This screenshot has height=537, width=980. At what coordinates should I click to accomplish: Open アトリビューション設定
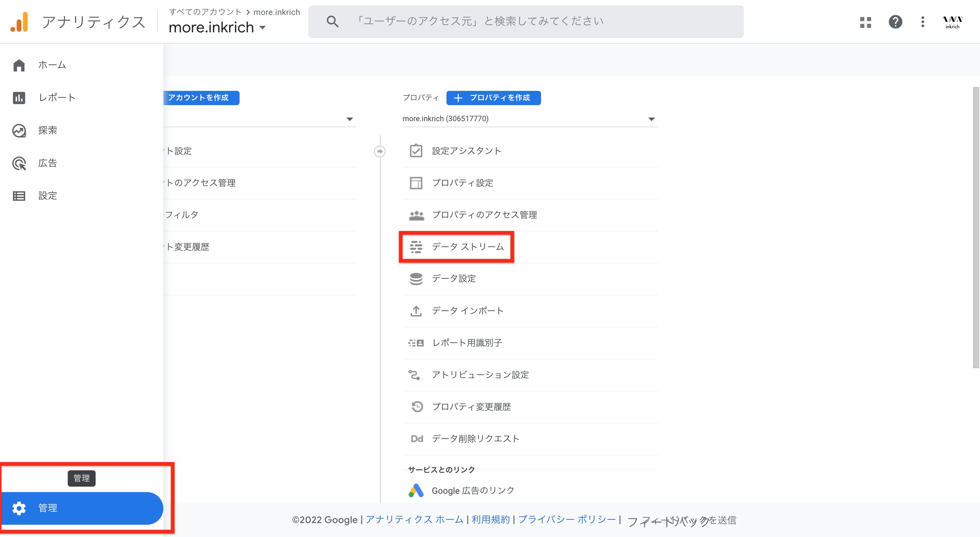[531, 375]
